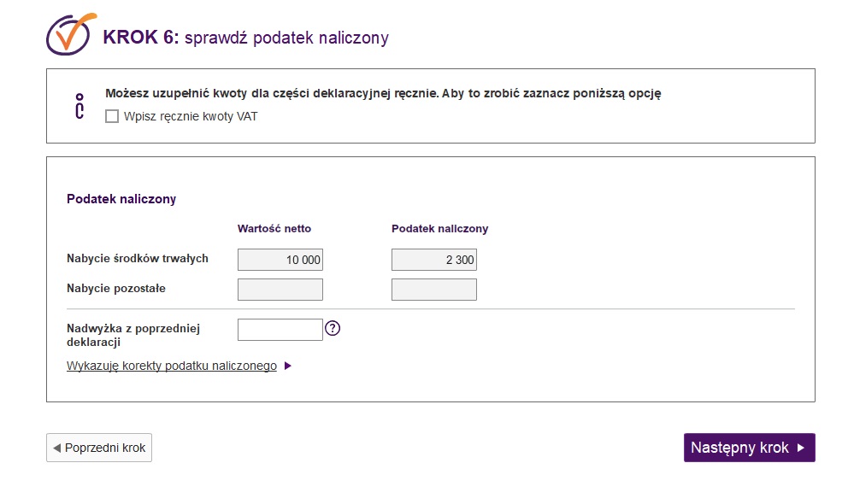848x504 pixels.
Task: Click the 'Nabycie środków trwałych' row label
Action: tap(138, 259)
